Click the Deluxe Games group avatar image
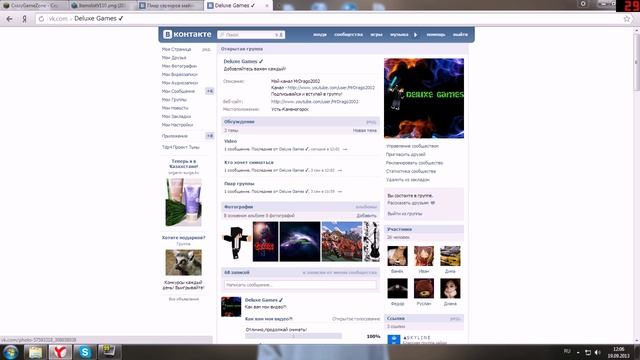The height and width of the screenshot is (360, 640). click(424, 98)
